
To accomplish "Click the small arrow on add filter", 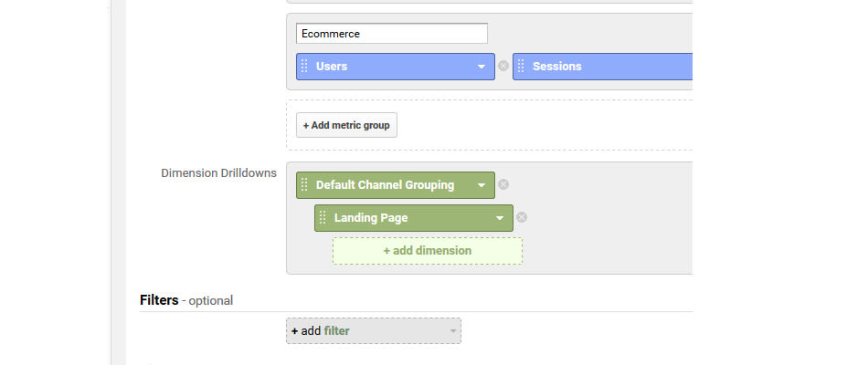I will click(x=453, y=331).
